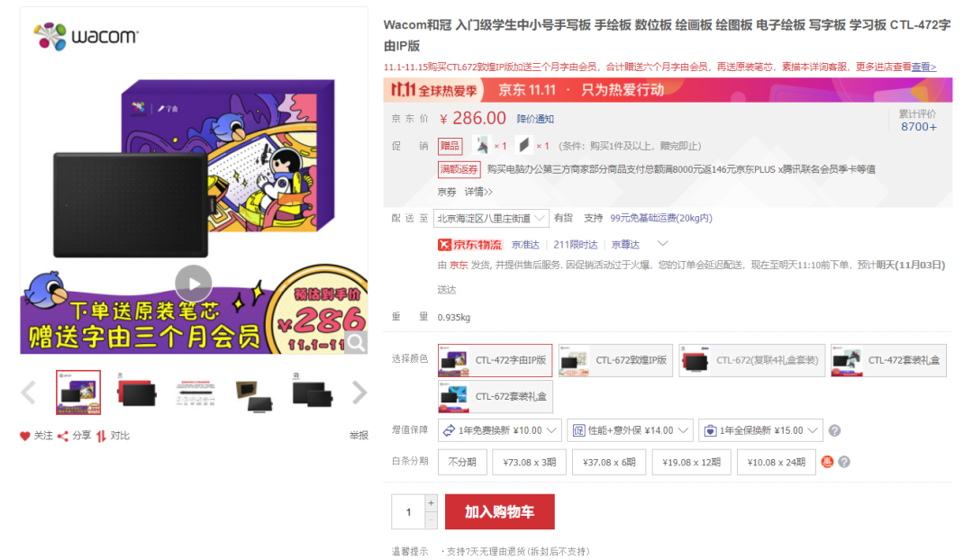
Task: Select the CTL-672敦煌IP版 variant
Action: point(615,360)
